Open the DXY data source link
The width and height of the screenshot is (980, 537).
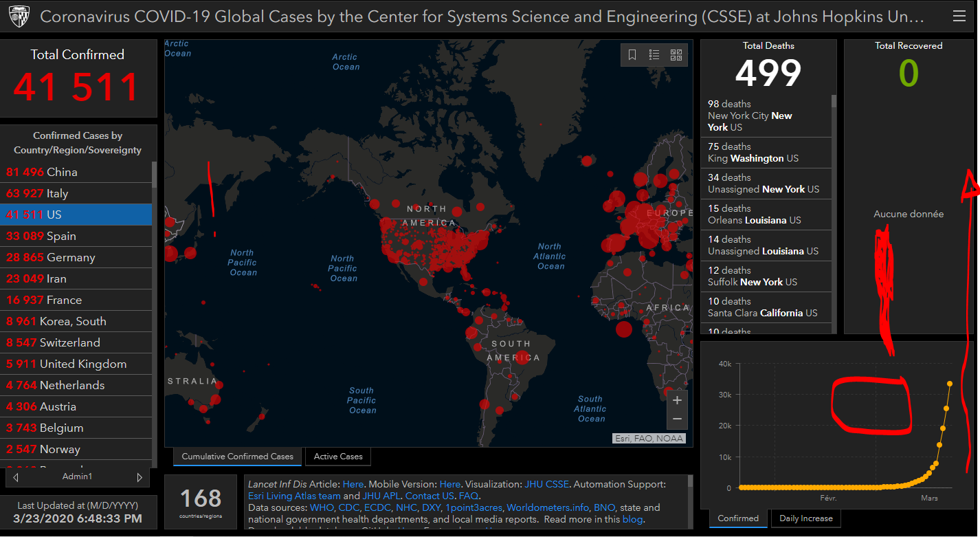[x=431, y=507]
